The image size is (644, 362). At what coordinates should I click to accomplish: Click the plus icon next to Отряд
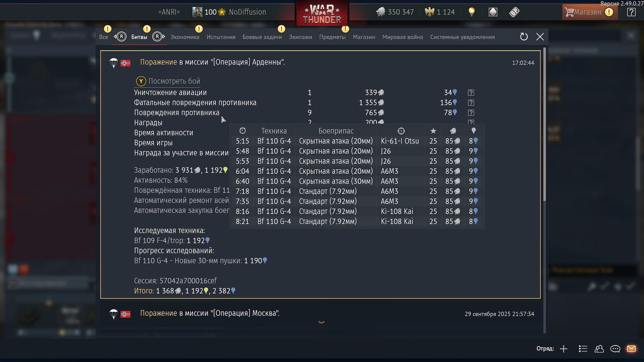click(563, 349)
